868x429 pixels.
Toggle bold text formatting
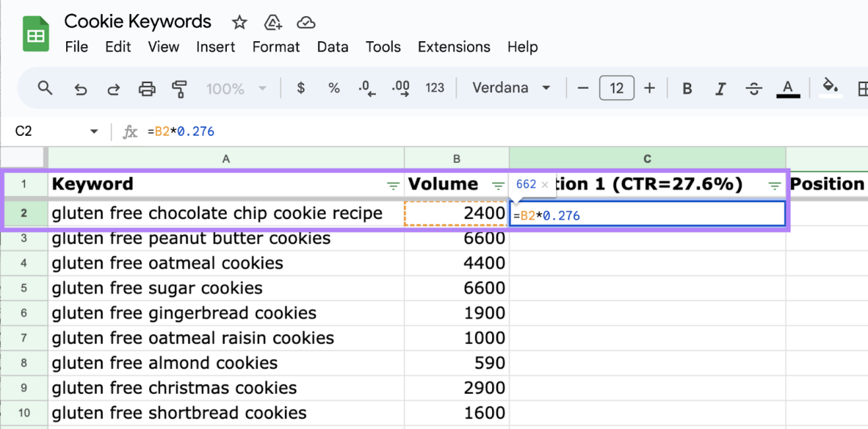tap(687, 89)
